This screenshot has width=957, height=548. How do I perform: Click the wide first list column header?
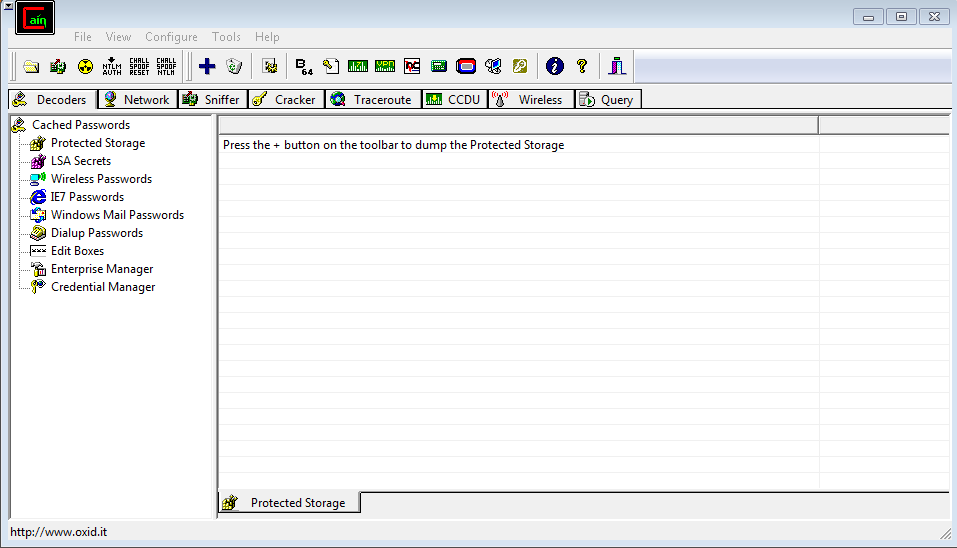click(518, 125)
